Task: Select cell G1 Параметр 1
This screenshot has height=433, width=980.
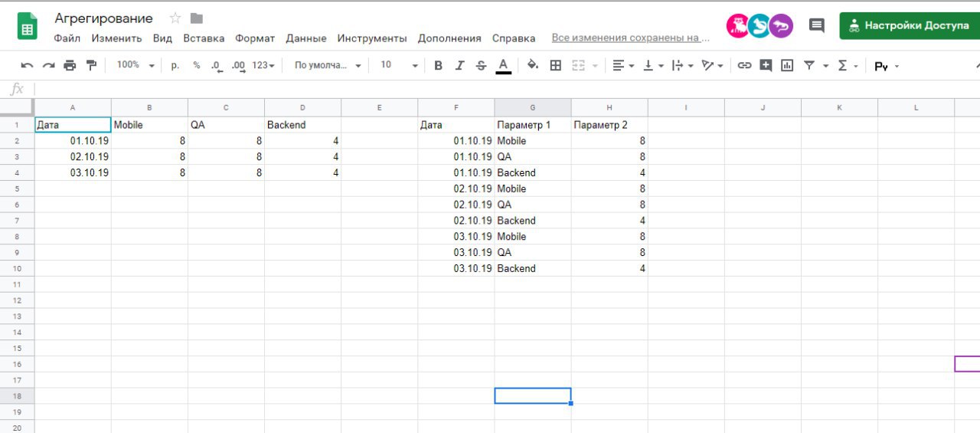Action: coord(533,125)
